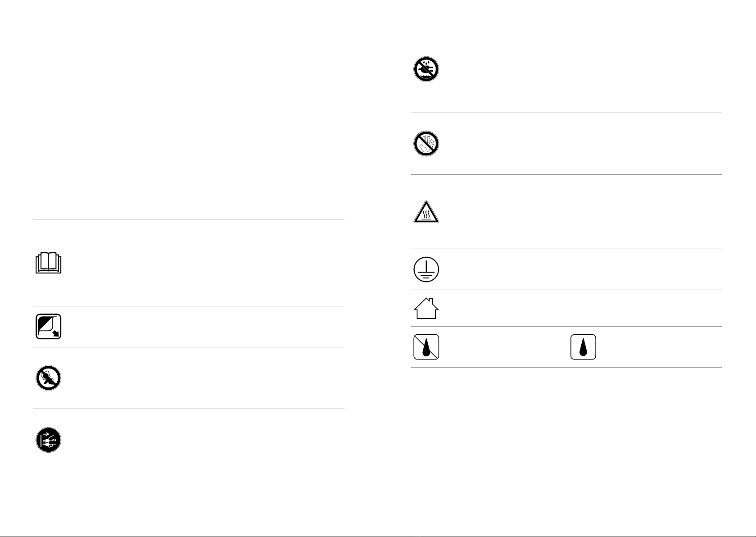Click the divider between plug-water and wet-hands icons
The image size is (756, 537).
click(x=566, y=113)
